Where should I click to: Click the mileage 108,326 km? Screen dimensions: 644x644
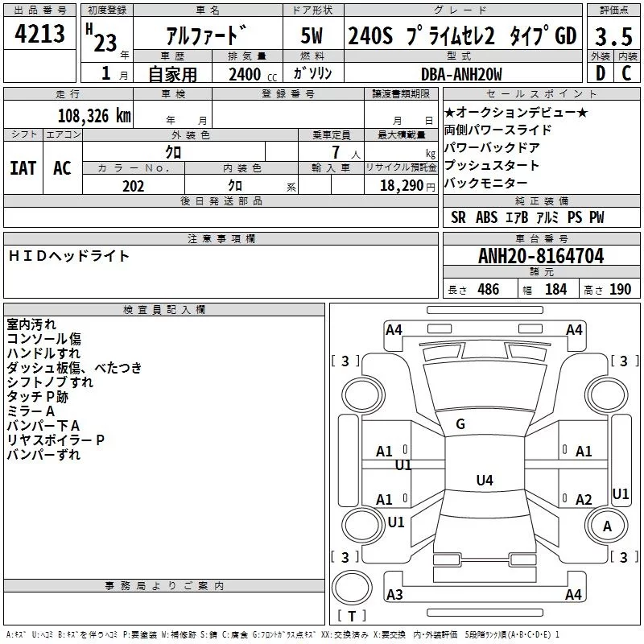tap(94, 115)
